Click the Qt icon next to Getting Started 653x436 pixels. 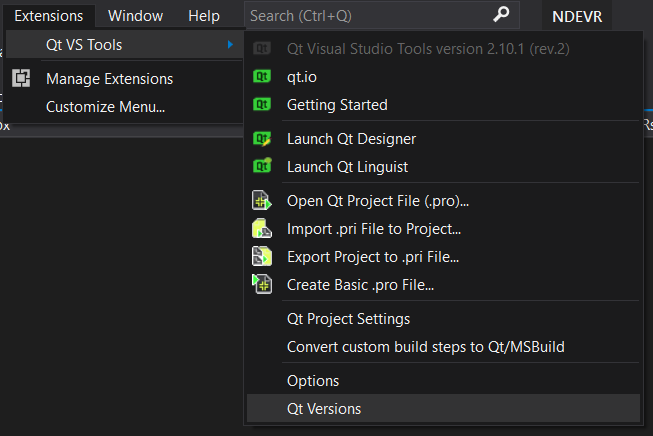tap(262, 104)
